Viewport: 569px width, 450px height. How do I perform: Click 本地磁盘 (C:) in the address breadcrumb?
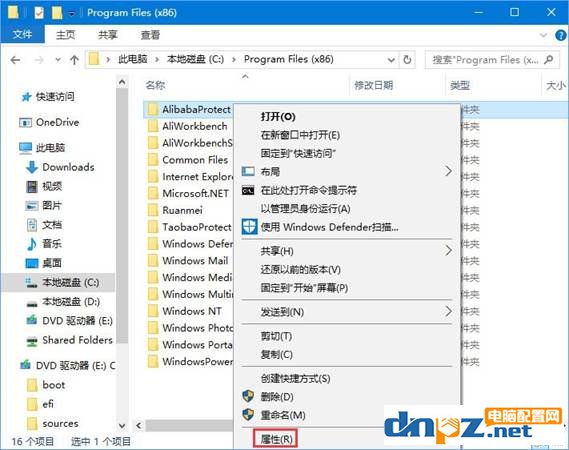coord(195,59)
